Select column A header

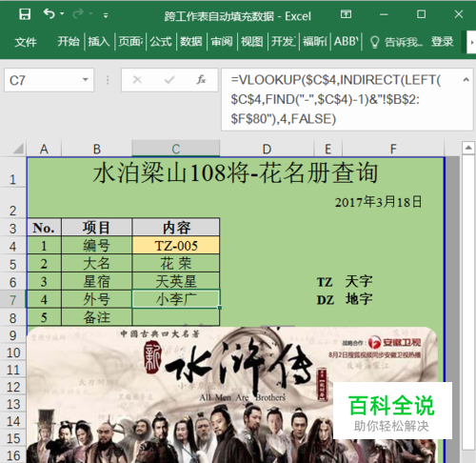pos(44,149)
